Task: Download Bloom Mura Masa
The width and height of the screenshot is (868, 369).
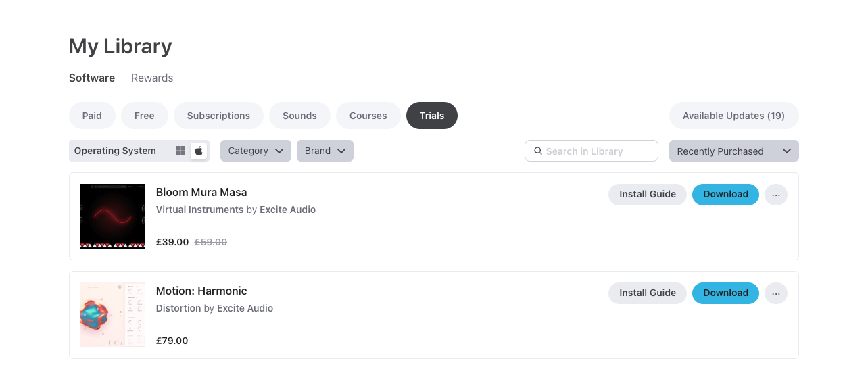Action: [725, 195]
